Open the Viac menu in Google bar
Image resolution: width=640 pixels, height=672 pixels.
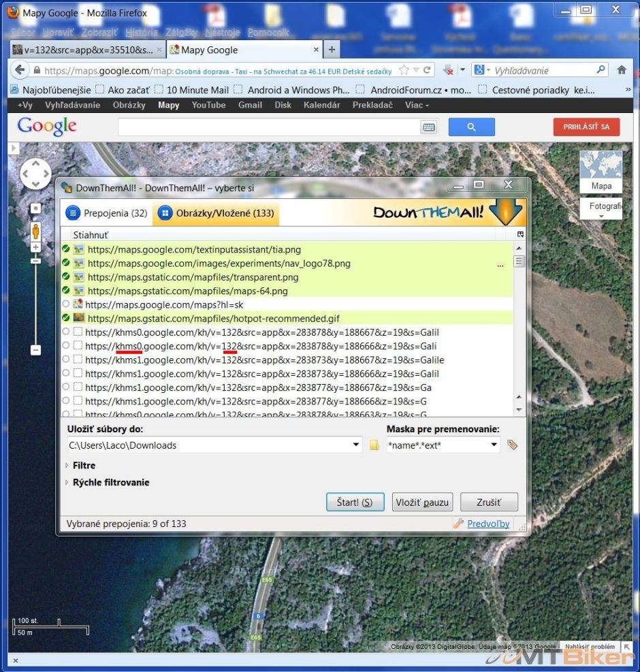tap(417, 105)
